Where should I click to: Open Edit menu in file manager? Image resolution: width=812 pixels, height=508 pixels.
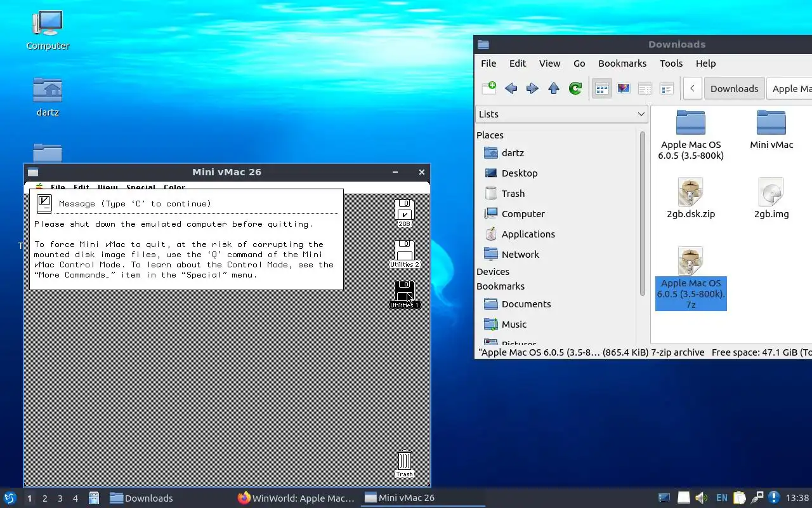pyautogui.click(x=518, y=63)
